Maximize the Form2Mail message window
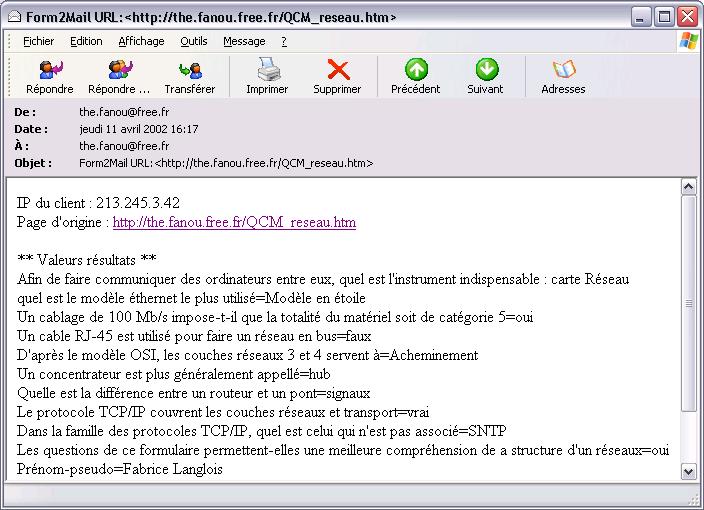The width and height of the screenshot is (704, 510). pos(664,17)
